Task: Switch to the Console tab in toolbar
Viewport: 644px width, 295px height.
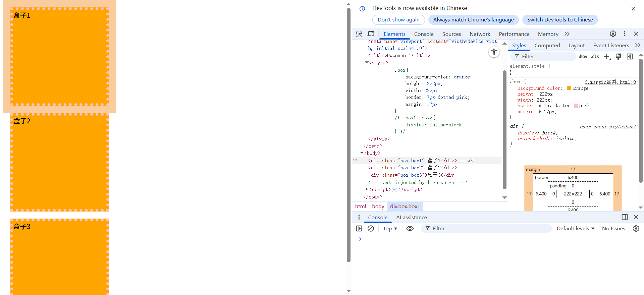Action: (424, 34)
